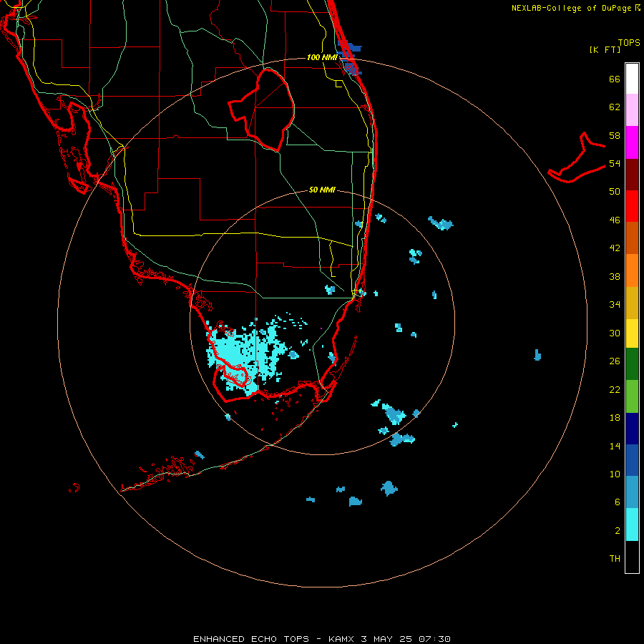Select the "34" scale label
This screenshot has height=644, width=644.
[x=615, y=304]
